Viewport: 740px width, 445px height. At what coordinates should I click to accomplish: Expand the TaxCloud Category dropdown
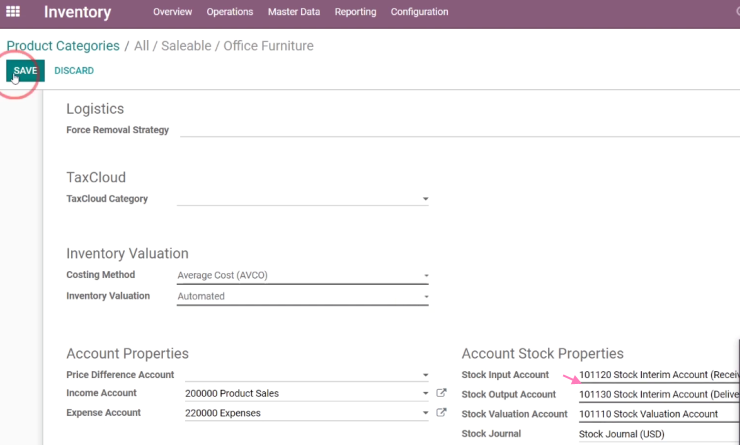425,199
